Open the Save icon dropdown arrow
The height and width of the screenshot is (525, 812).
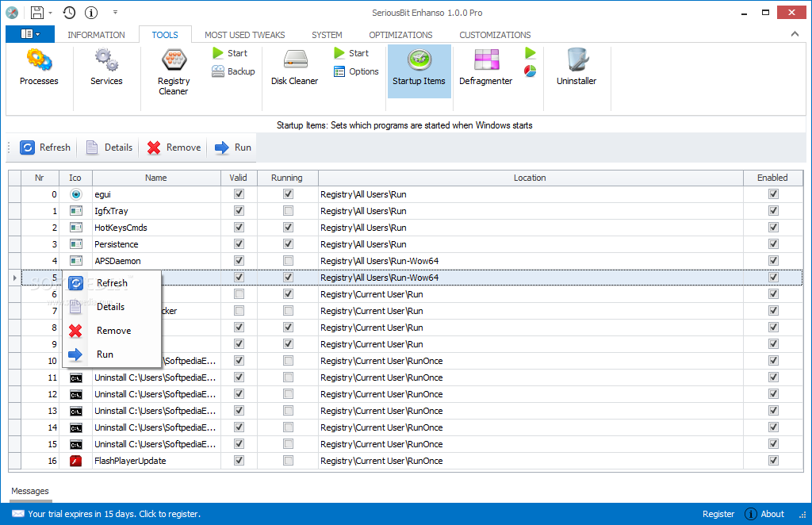click(50, 13)
